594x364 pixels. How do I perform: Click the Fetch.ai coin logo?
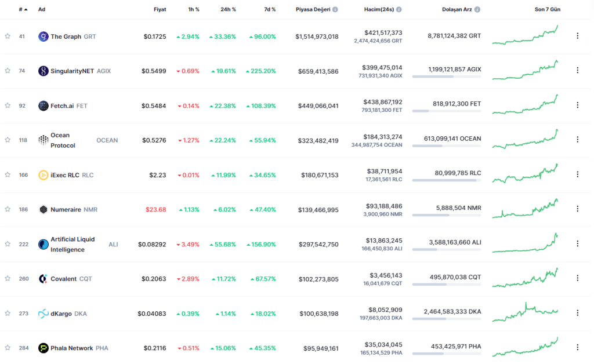click(x=43, y=105)
